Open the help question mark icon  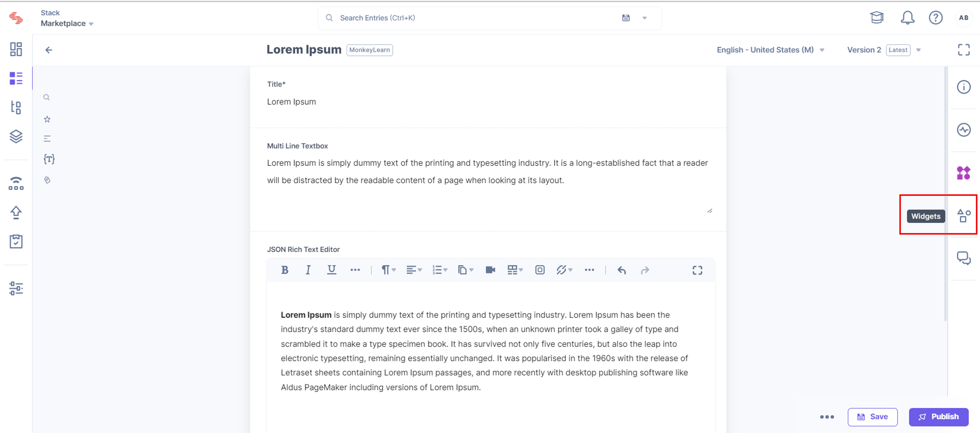pyautogui.click(x=936, y=18)
